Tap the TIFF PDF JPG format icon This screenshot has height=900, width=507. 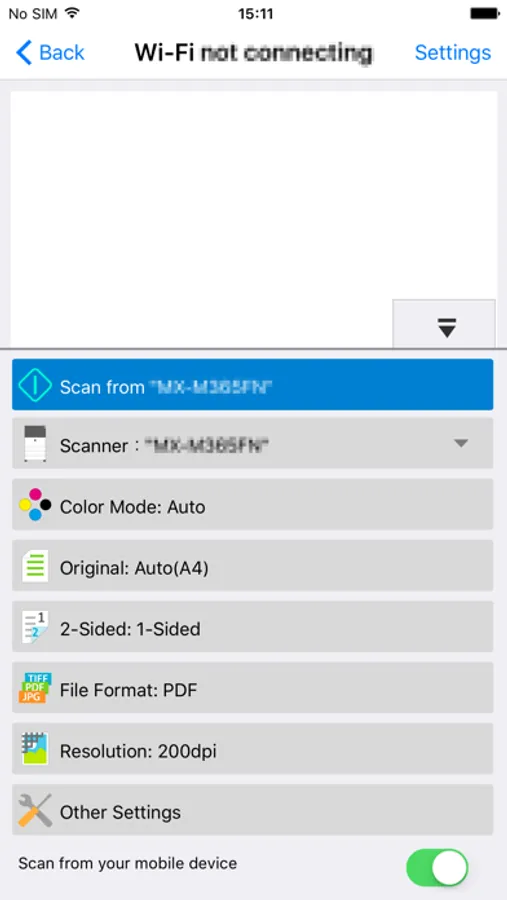pyautogui.click(x=35, y=688)
